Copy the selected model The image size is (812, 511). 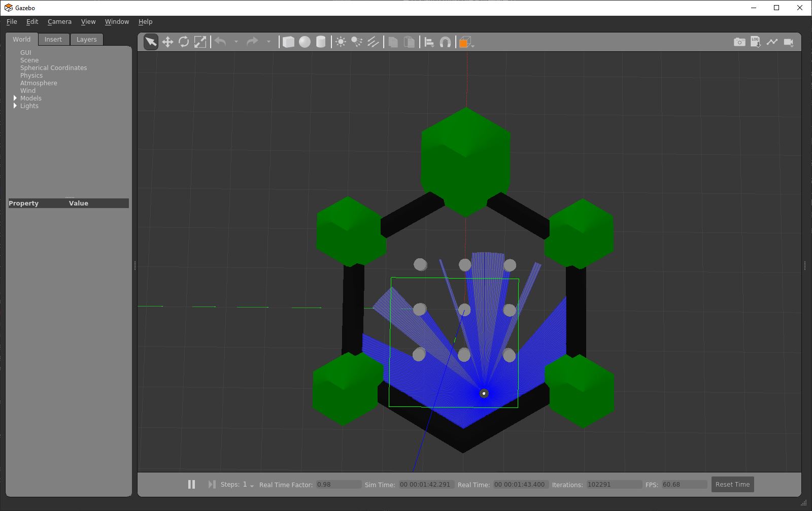(393, 42)
